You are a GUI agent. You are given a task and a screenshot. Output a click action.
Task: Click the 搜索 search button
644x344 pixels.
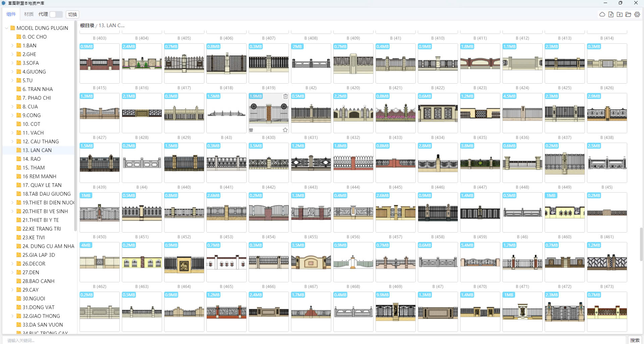click(634, 340)
